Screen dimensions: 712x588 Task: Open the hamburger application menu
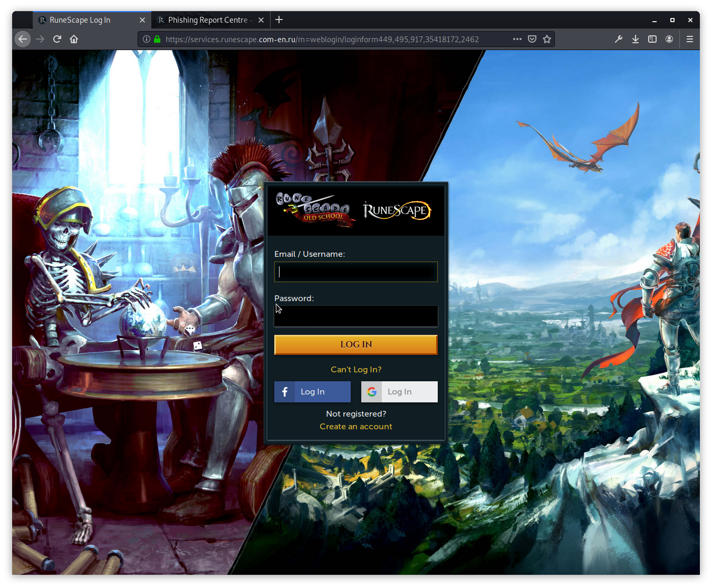(x=689, y=39)
